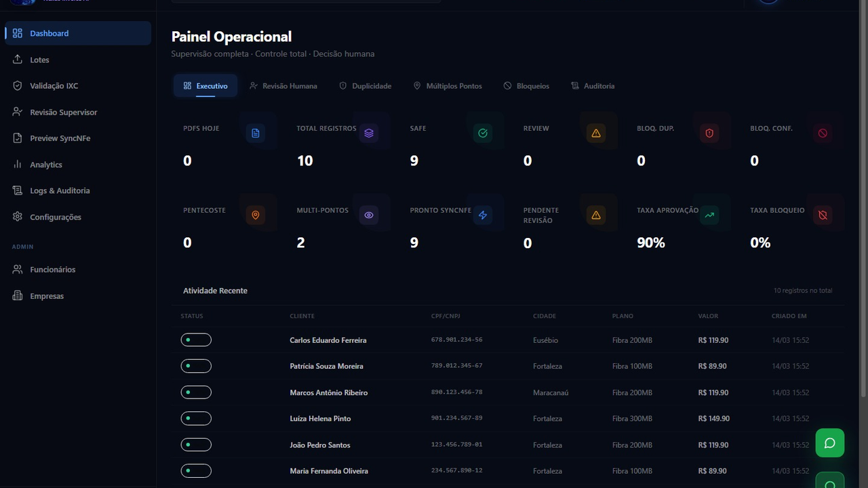Click the CPF/CNPJ column header

click(446, 316)
